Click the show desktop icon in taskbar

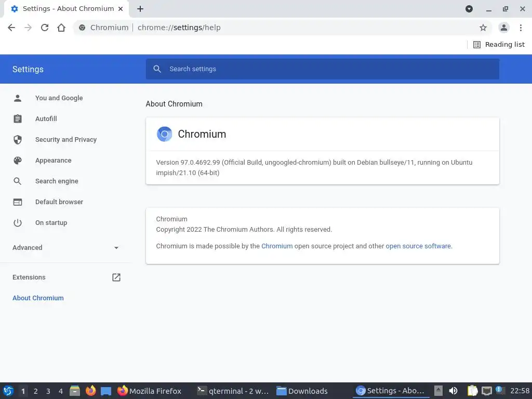pos(106,391)
